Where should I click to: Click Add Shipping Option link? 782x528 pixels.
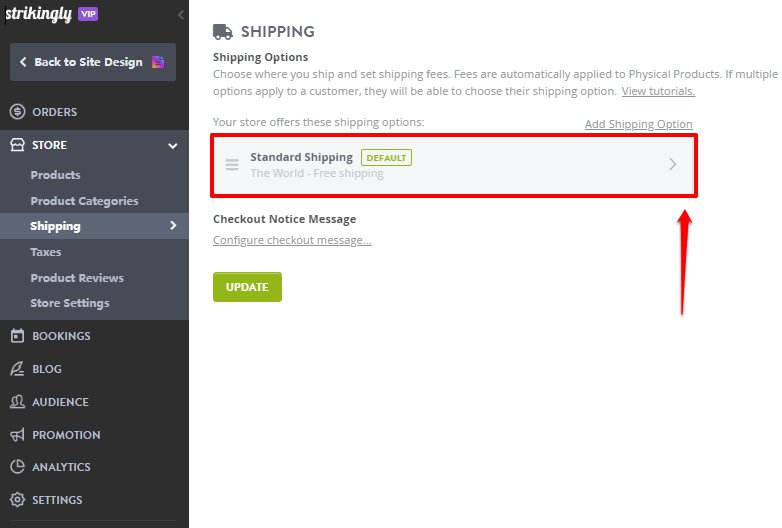(638, 124)
